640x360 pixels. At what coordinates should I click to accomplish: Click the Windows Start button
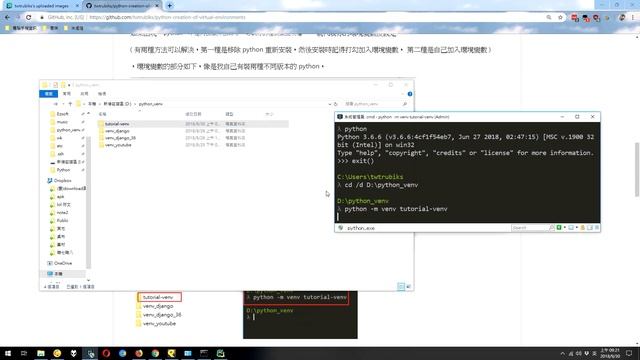tap(8, 353)
